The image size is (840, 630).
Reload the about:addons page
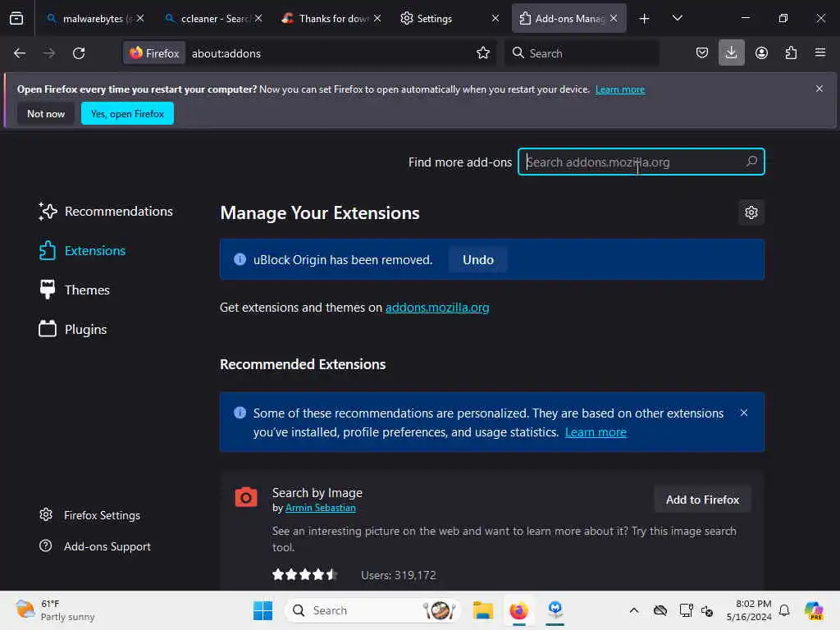point(79,53)
